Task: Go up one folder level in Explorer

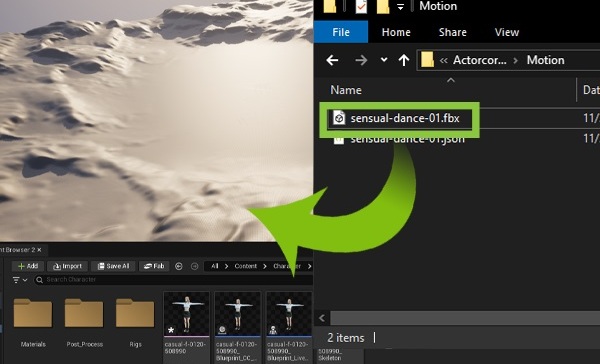Action: tap(404, 60)
